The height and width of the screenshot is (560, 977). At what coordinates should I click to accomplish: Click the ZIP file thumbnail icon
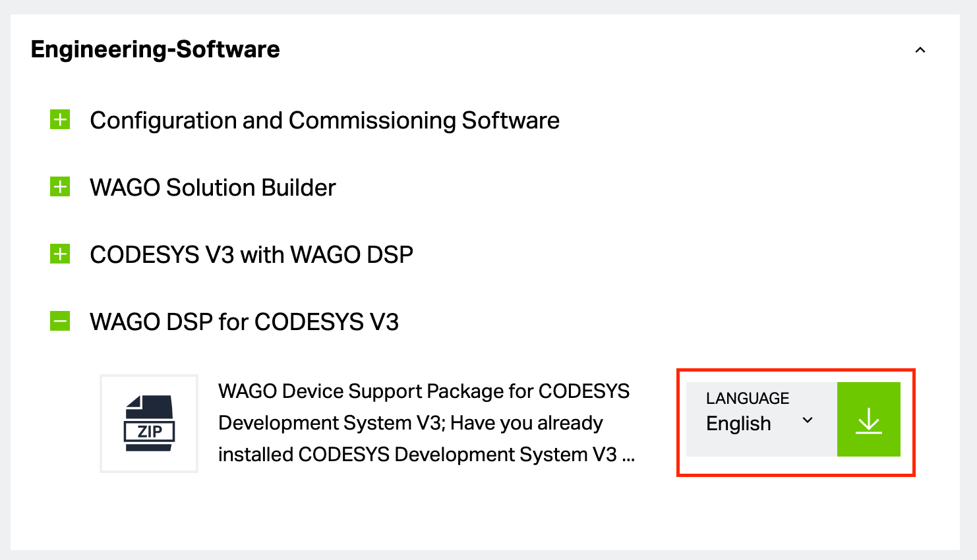[149, 423]
